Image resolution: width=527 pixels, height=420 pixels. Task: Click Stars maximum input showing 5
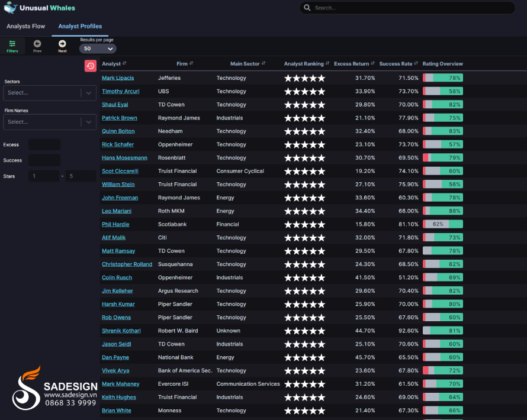(81, 176)
